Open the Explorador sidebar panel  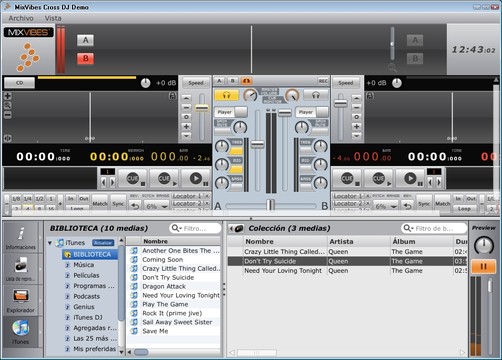coord(21,301)
